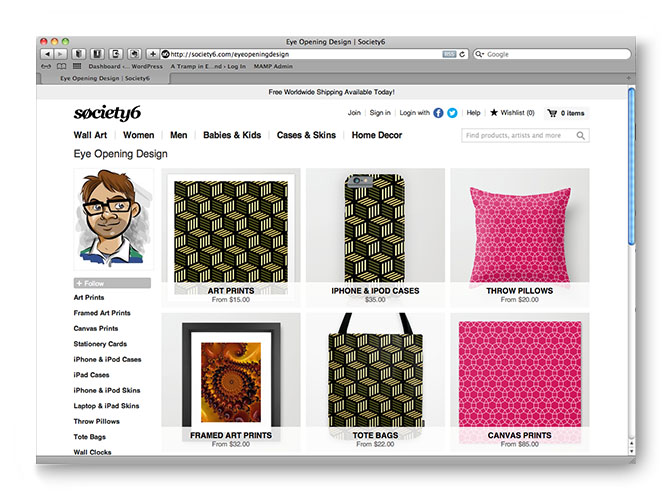
Task: Log in with the Facebook icon
Action: click(438, 113)
